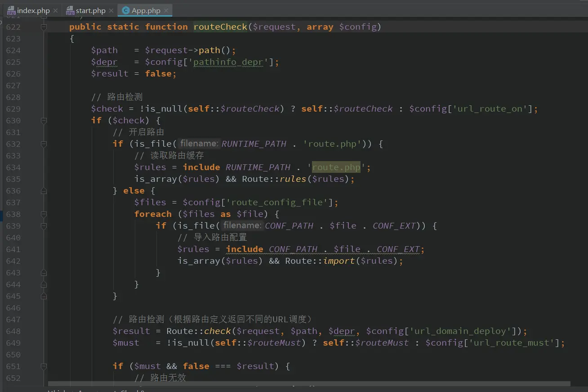Click the highlighted 'route.php' string on line 634
Screen dimensions: 588x392
(x=336, y=167)
